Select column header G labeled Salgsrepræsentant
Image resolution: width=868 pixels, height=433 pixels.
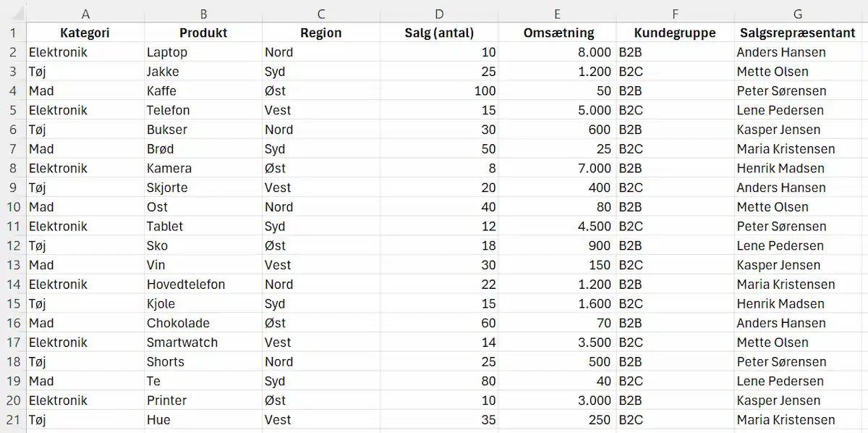pos(797,12)
